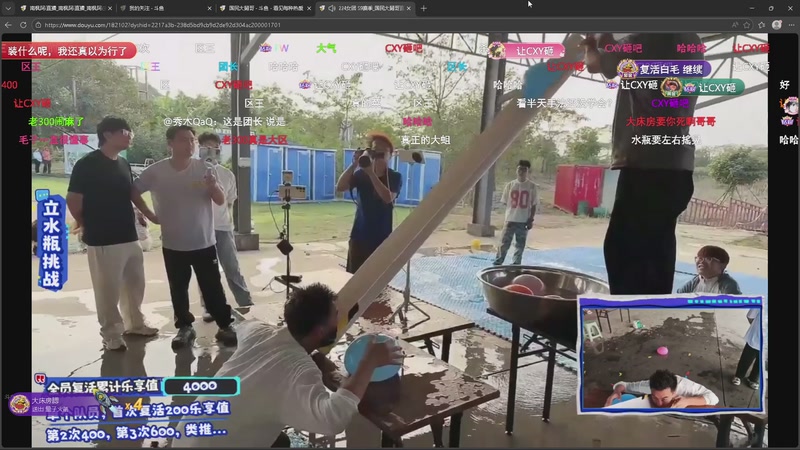The height and width of the screenshot is (450, 800).
Task: Select the active tab playing audio
Action: point(364,8)
